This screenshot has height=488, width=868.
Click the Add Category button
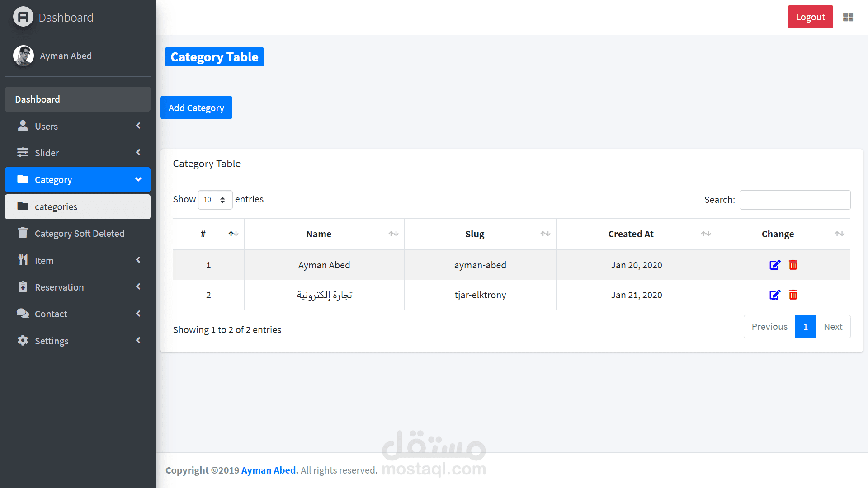(196, 108)
